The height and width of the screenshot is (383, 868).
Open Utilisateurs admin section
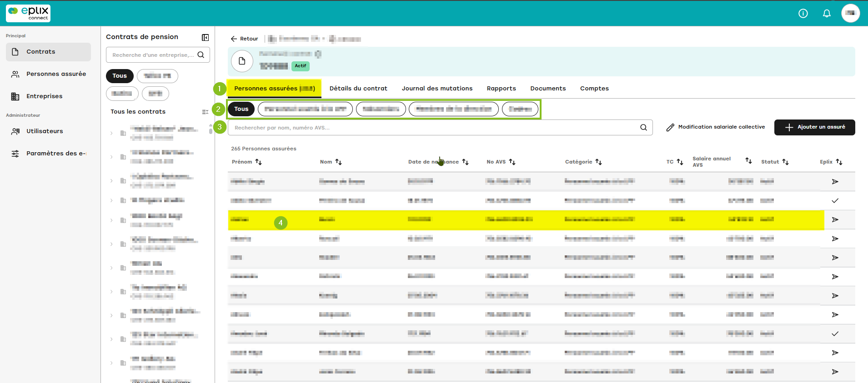point(48,131)
